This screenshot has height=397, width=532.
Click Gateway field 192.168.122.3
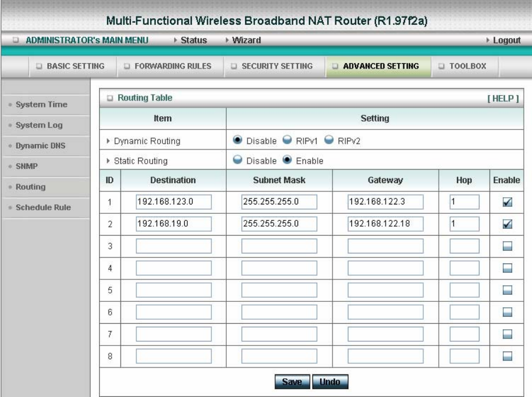pyautogui.click(x=386, y=201)
